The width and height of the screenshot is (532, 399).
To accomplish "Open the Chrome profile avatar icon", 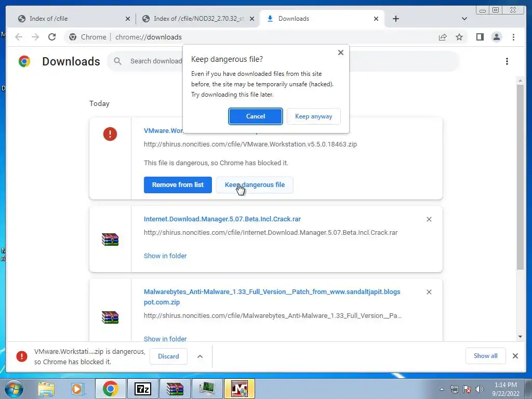I will (496, 37).
